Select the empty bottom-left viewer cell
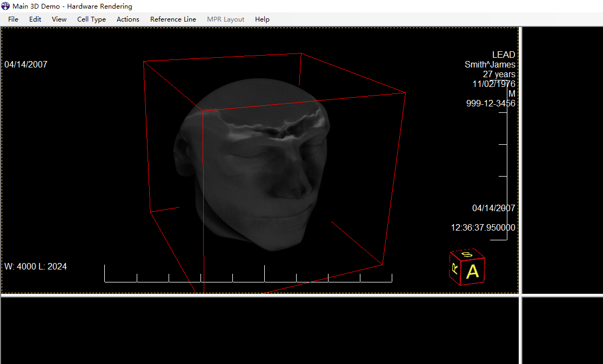The image size is (603, 364). point(259,331)
